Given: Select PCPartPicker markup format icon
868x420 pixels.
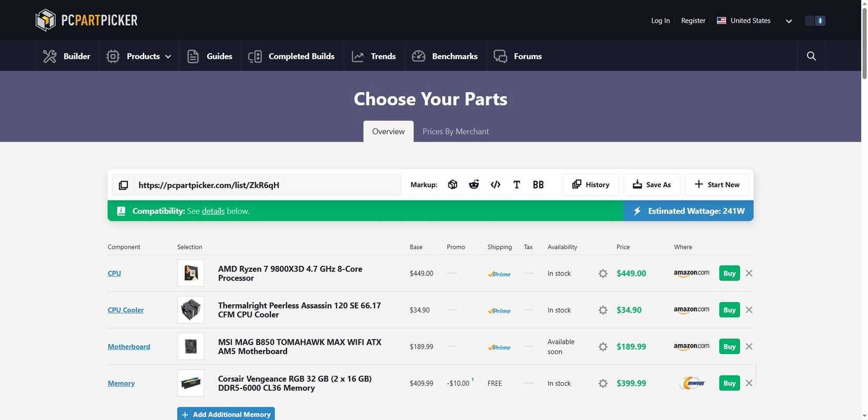Looking at the screenshot, I should (x=452, y=185).
